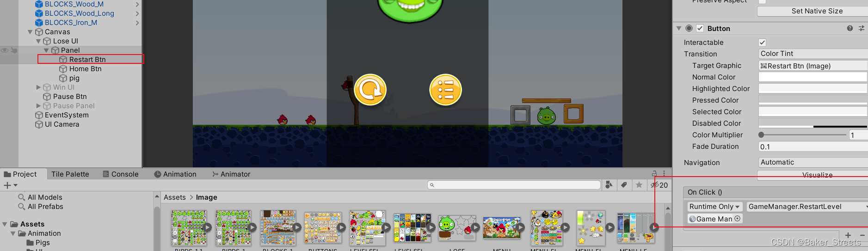The image size is (868, 251).
Task: Open the Normal Color swatch
Action: 813,77
